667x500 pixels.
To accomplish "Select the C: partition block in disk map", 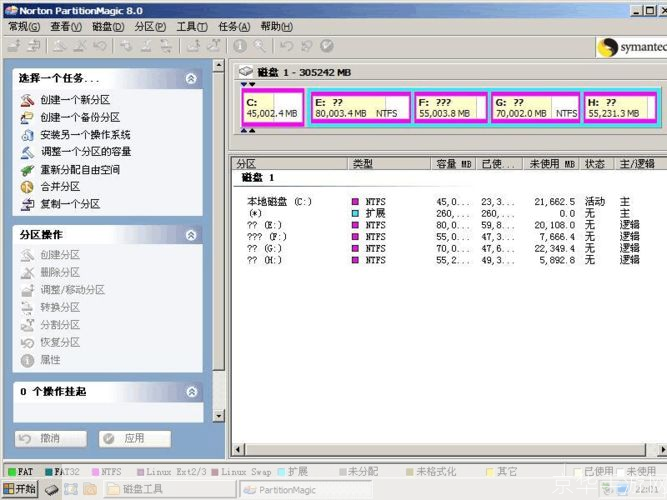I will click(x=272, y=108).
